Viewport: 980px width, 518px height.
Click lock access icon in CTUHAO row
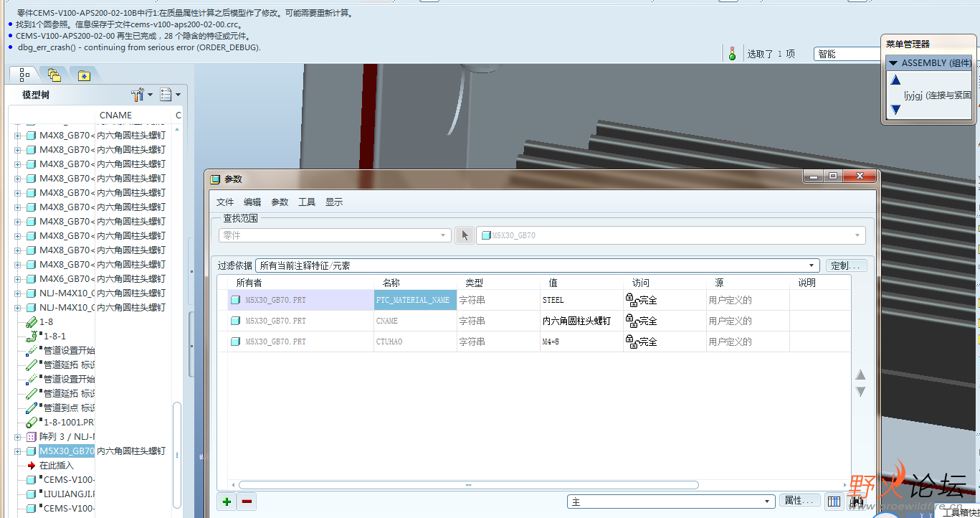pyautogui.click(x=632, y=341)
